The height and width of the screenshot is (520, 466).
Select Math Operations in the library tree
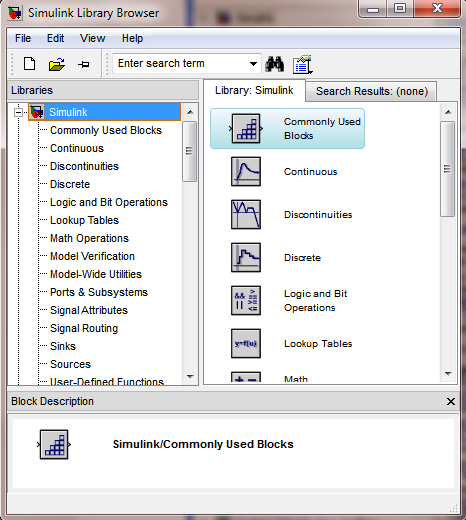coord(89,238)
